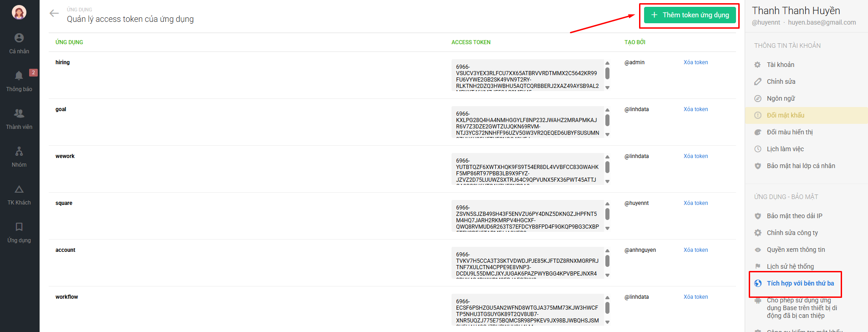Delete the goal token via Xóa token
This screenshot has height=332, width=868.
[x=695, y=109]
